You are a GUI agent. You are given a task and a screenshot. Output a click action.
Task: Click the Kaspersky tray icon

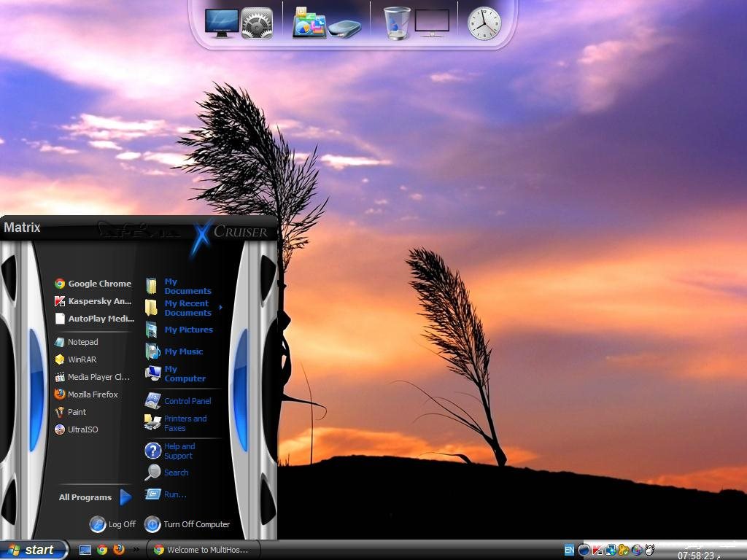point(597,550)
